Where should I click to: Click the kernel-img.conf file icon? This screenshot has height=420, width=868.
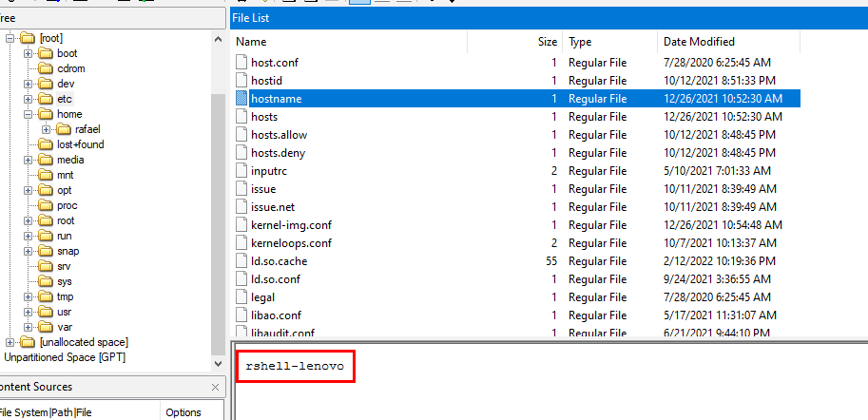pyautogui.click(x=241, y=225)
